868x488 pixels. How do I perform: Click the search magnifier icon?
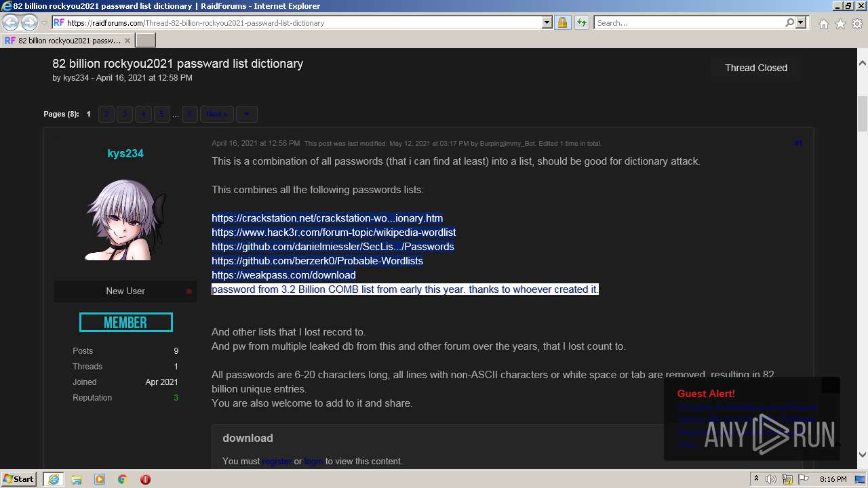pos(789,22)
